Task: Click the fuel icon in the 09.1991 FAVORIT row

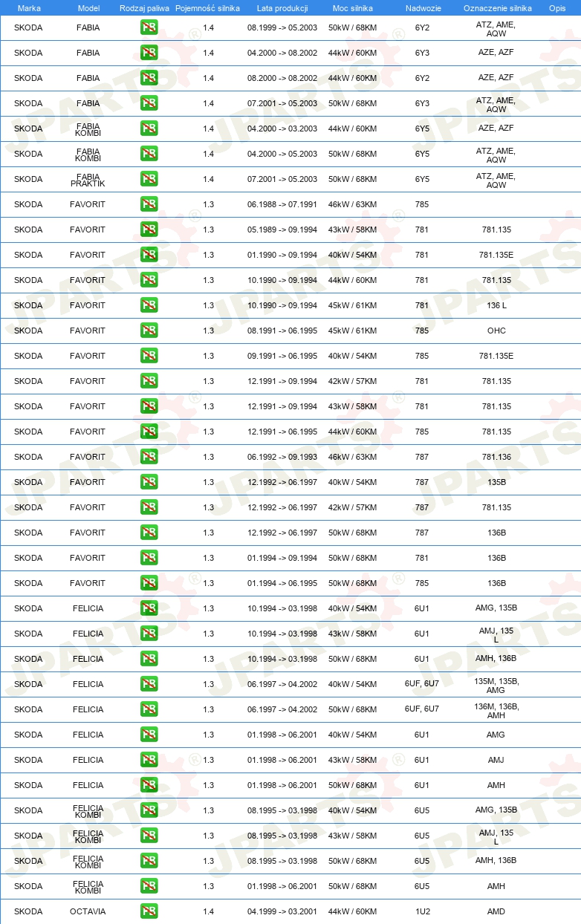Action: pyautogui.click(x=149, y=356)
